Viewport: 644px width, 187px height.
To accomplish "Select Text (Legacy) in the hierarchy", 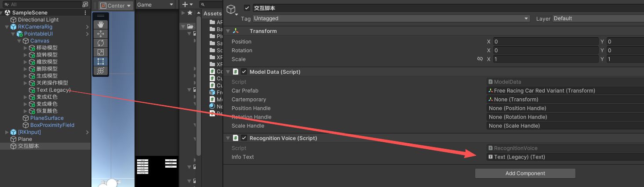I will [53, 90].
